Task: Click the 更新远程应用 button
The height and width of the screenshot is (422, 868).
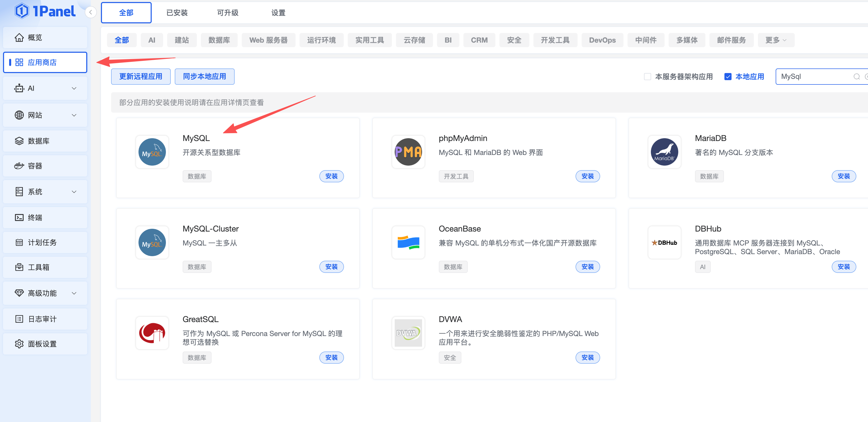Action: pyautogui.click(x=141, y=76)
